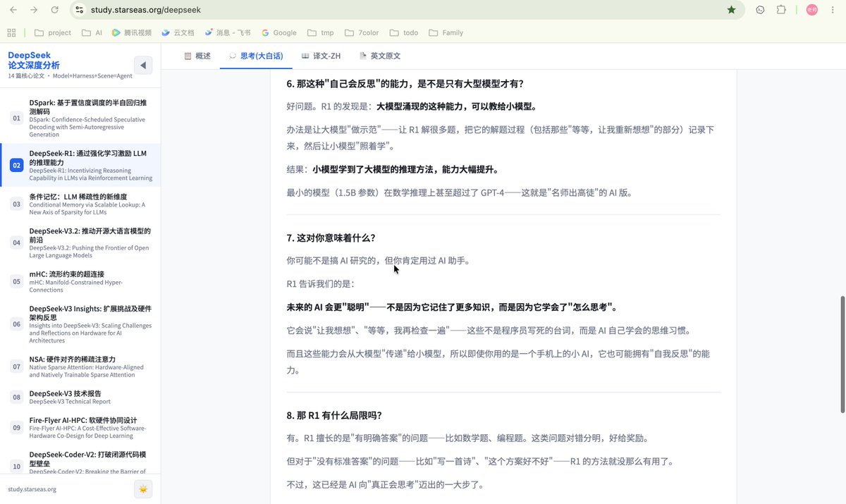Image resolution: width=846 pixels, height=504 pixels.
Task: Open the Family bookmark folder
Action: point(446,32)
